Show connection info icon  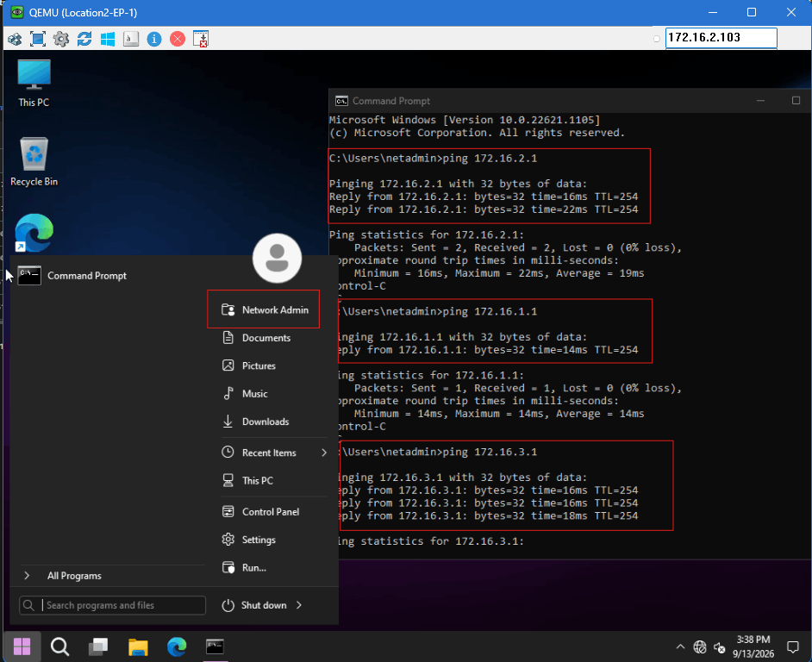click(154, 39)
